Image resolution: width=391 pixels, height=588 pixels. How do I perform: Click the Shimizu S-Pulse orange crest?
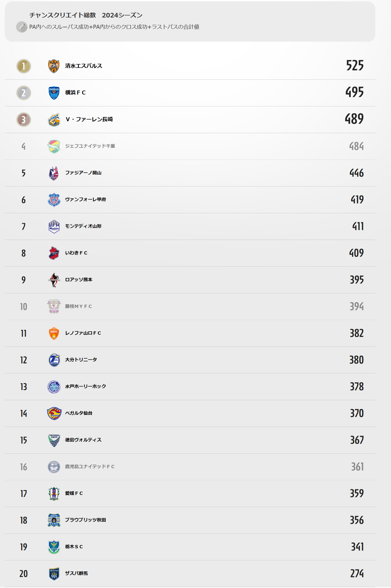(54, 66)
